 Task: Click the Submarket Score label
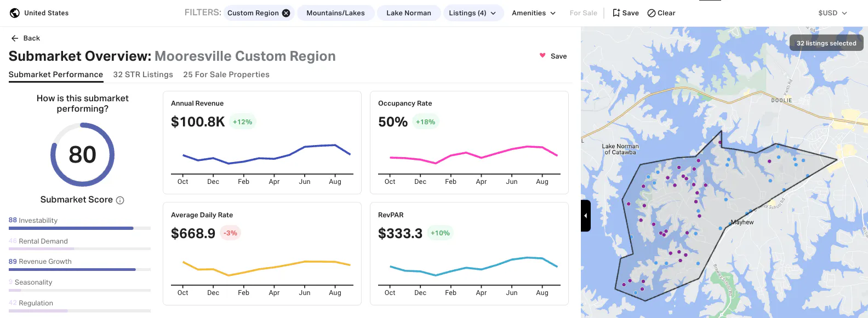[x=77, y=200]
